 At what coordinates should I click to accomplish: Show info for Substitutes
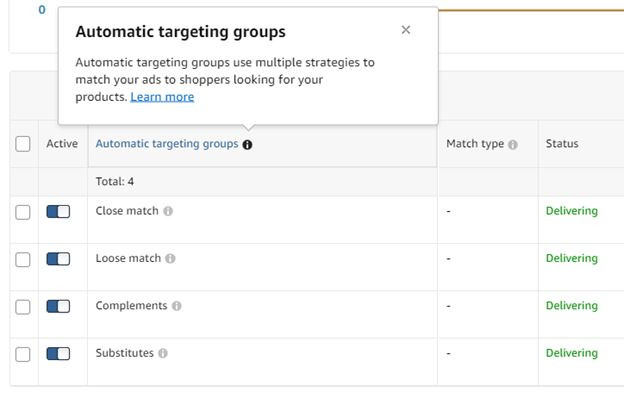pos(163,353)
